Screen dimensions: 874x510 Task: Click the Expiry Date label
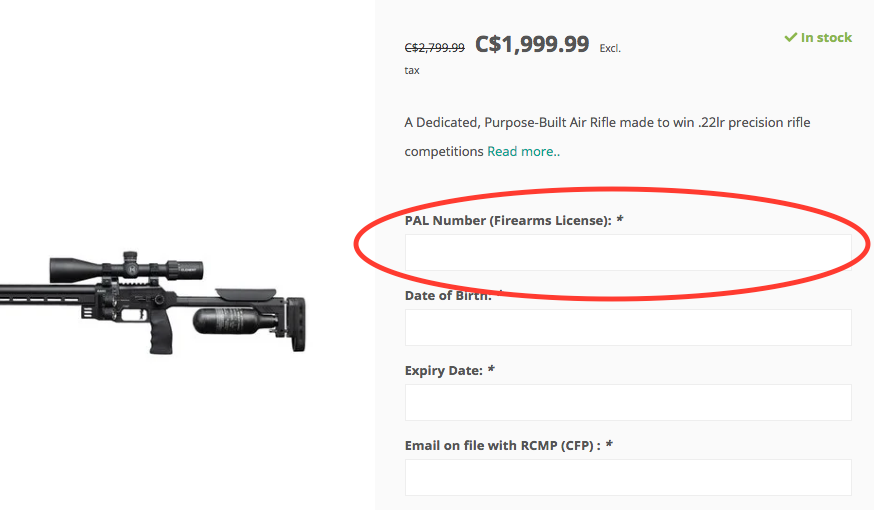click(x=444, y=371)
